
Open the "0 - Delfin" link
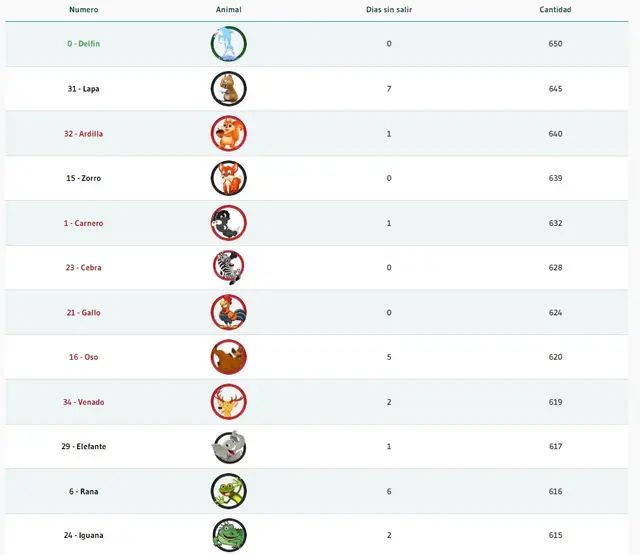click(x=83, y=44)
